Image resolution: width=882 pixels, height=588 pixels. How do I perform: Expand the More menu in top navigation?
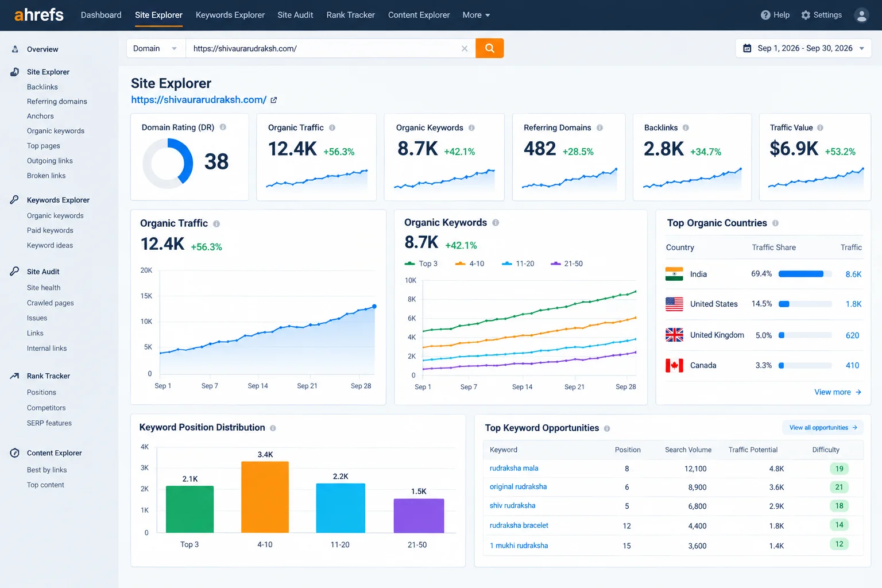pyautogui.click(x=476, y=15)
